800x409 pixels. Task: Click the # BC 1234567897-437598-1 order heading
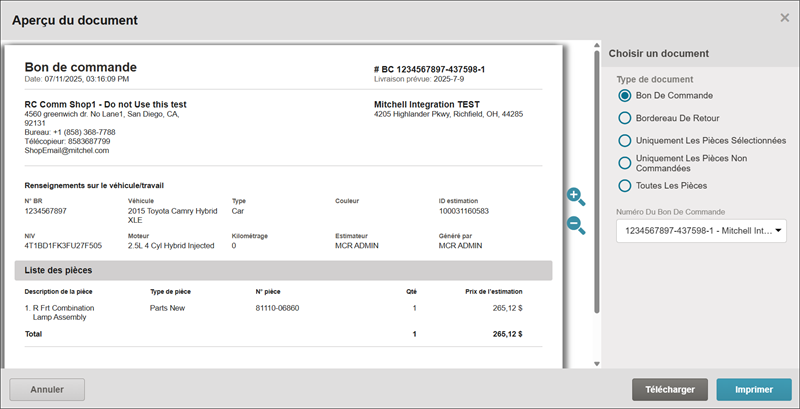[x=429, y=69]
